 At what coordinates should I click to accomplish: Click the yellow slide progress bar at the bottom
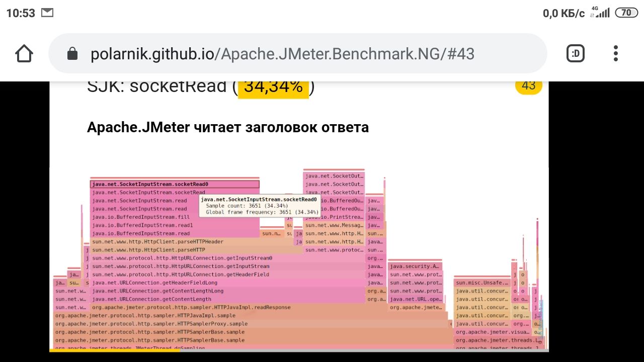[115, 350]
